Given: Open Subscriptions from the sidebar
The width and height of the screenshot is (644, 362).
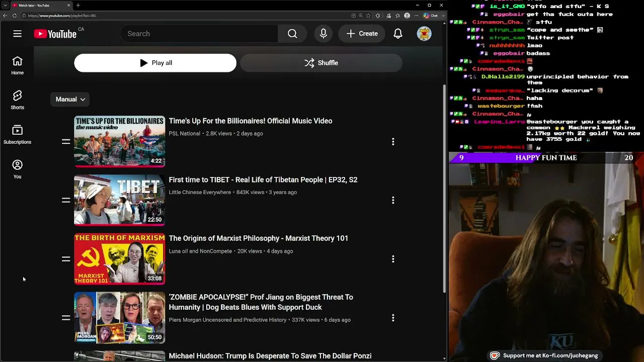Looking at the screenshot, I should (17, 135).
